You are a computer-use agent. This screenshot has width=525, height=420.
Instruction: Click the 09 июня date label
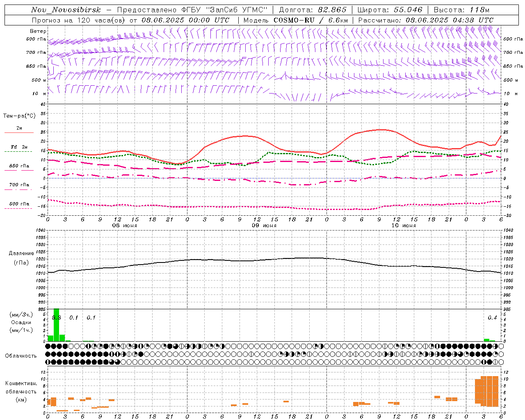(264, 226)
